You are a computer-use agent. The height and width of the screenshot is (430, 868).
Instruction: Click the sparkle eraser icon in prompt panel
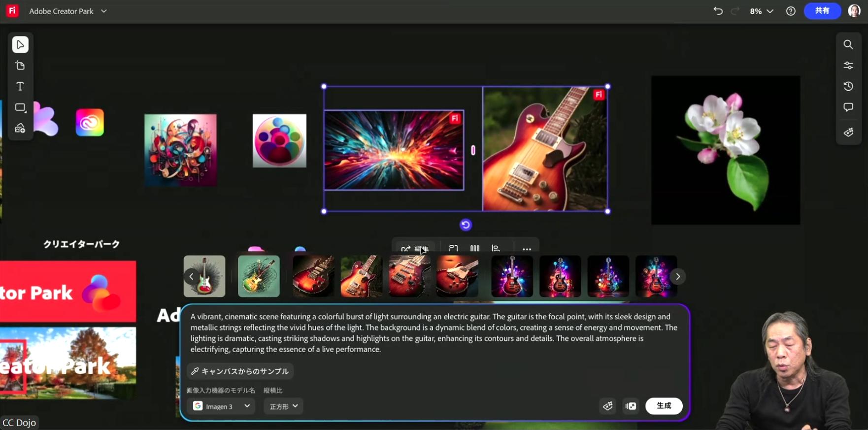point(608,406)
